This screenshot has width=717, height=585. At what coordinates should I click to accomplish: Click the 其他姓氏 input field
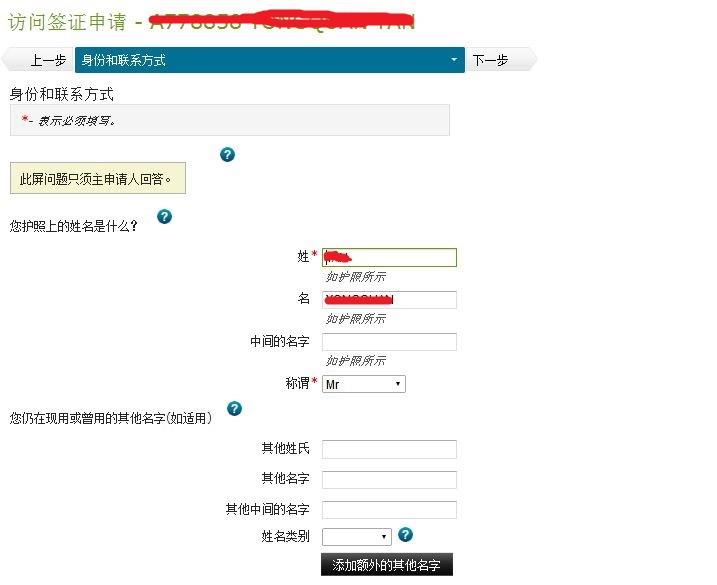click(389, 449)
